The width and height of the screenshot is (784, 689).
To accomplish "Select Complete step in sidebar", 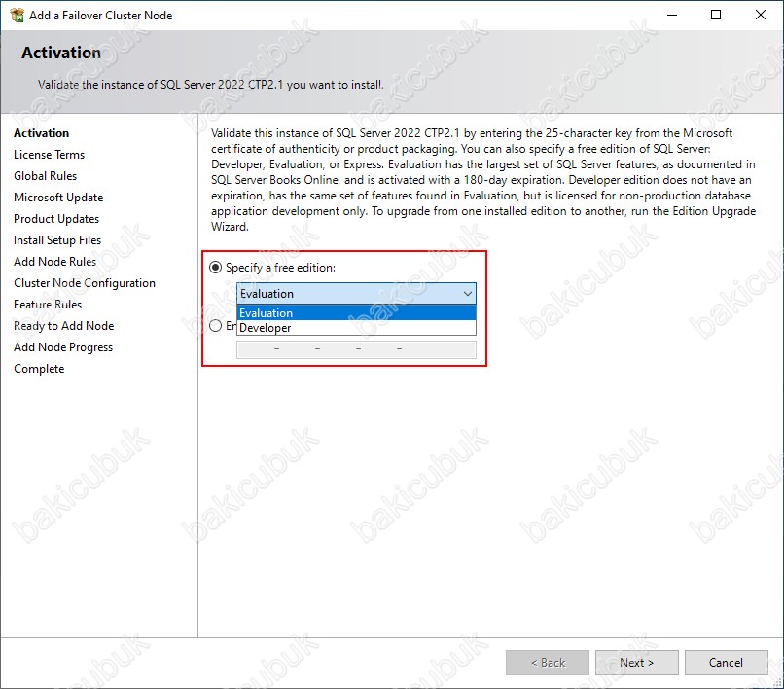I will tap(39, 369).
